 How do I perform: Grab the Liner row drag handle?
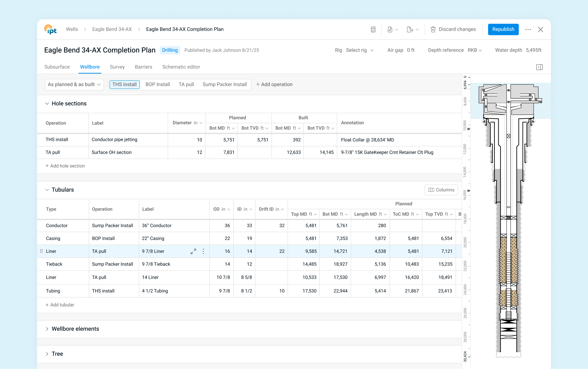pos(41,251)
